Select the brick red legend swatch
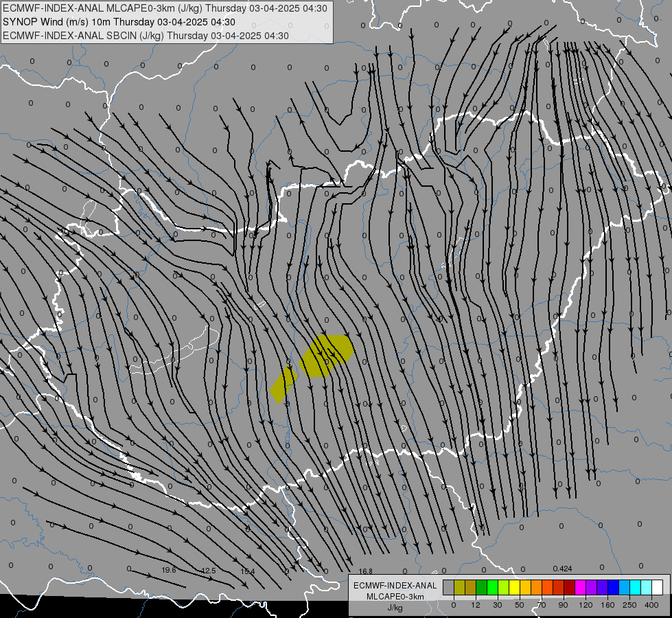 tap(559, 587)
